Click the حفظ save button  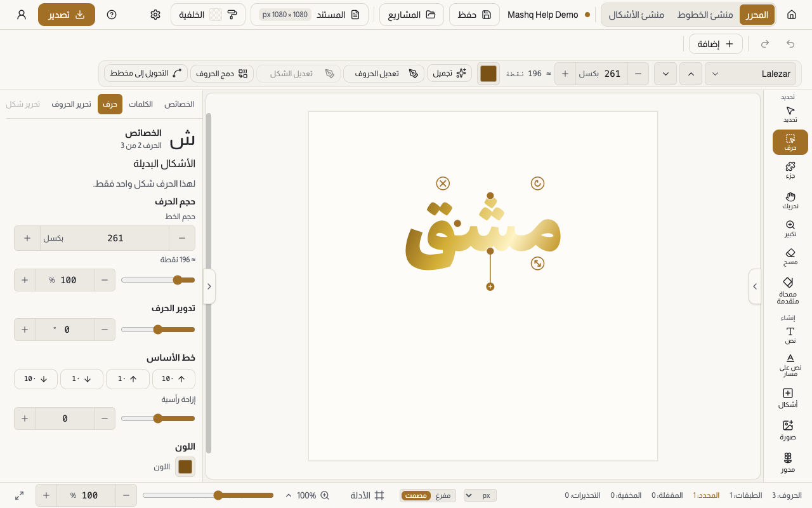click(474, 15)
